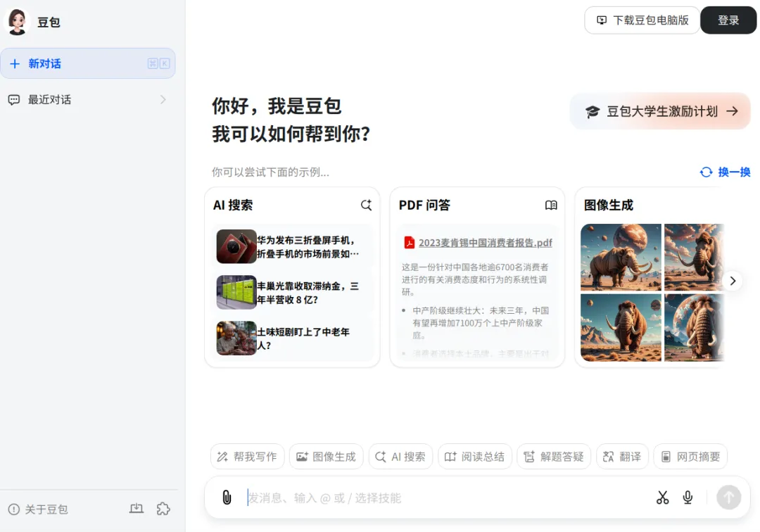Select the 解题答疑 skill chip
The height and width of the screenshot is (532, 760).
(x=554, y=457)
